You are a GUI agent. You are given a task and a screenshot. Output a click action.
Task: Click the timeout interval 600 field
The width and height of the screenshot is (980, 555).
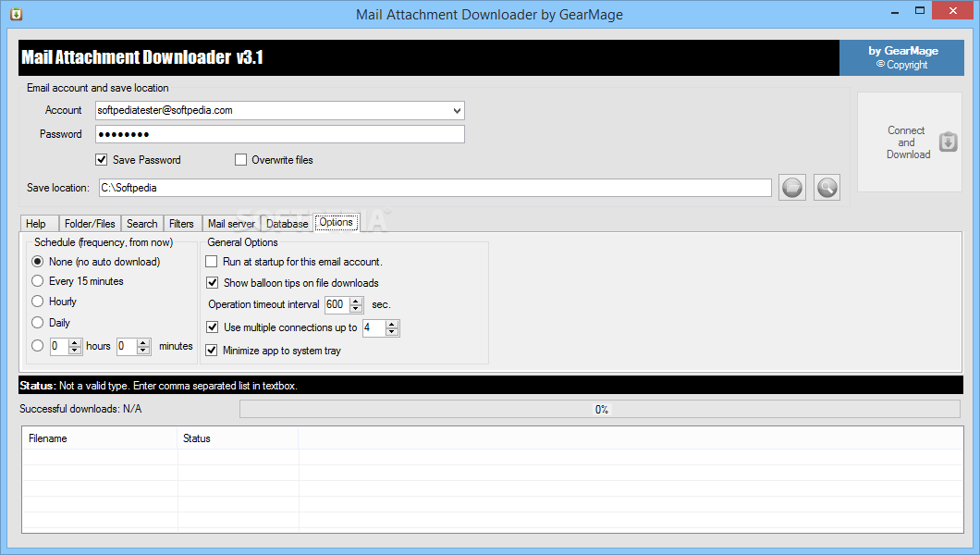(x=337, y=304)
